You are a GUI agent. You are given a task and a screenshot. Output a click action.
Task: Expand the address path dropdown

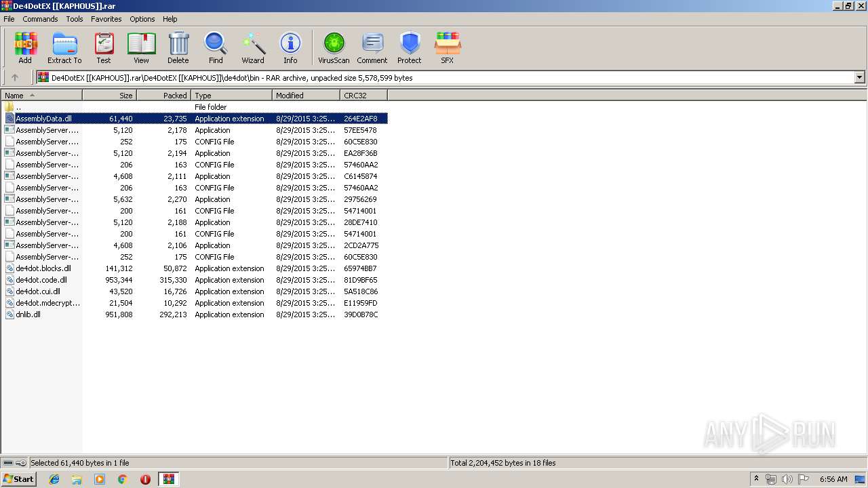click(x=859, y=77)
